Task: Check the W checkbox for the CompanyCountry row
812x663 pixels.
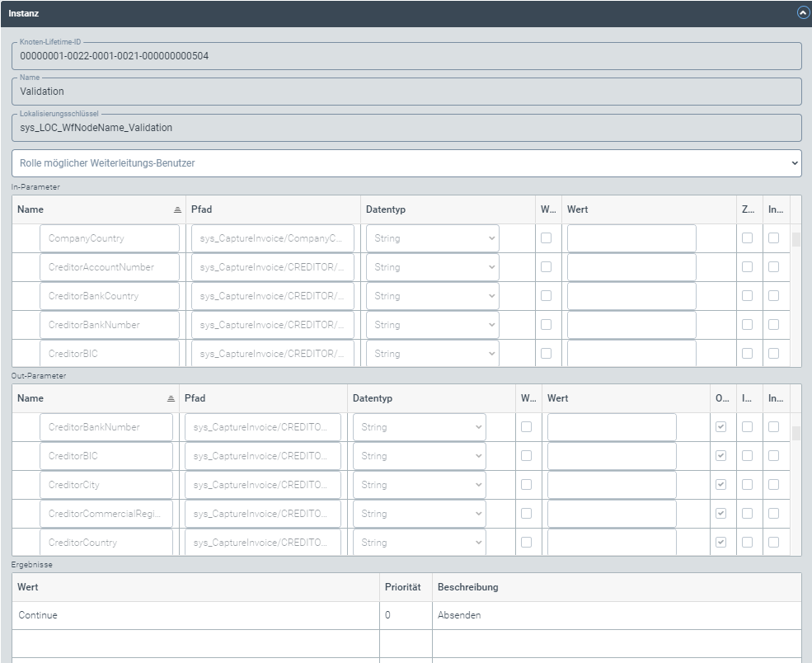Action: pos(545,237)
